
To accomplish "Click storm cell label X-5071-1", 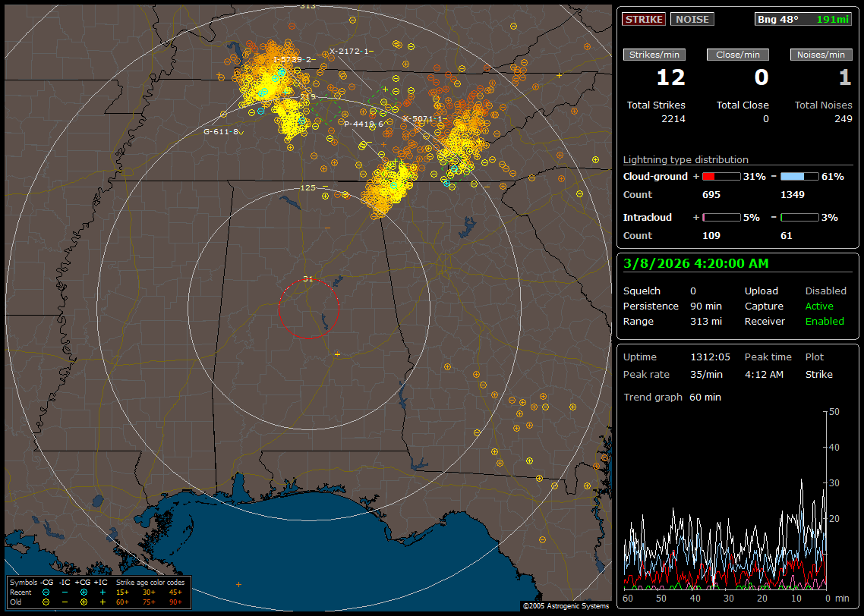I will coord(423,119).
